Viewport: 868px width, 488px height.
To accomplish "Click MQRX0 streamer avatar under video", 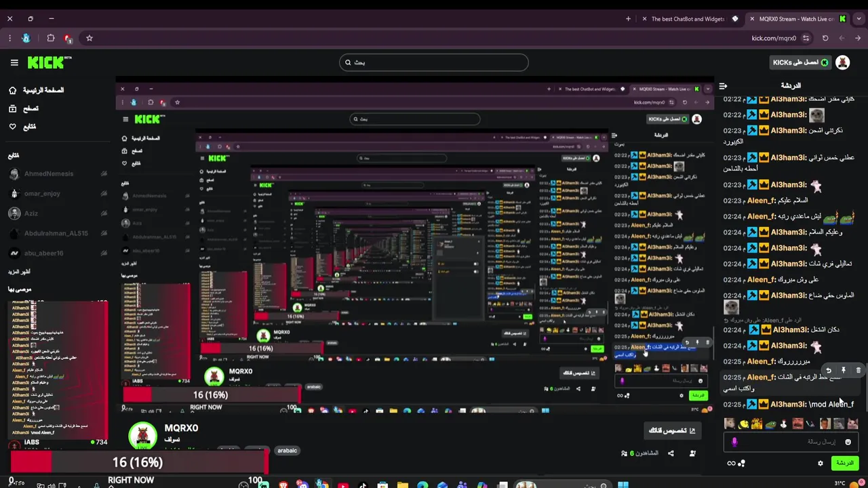I will pyautogui.click(x=143, y=436).
